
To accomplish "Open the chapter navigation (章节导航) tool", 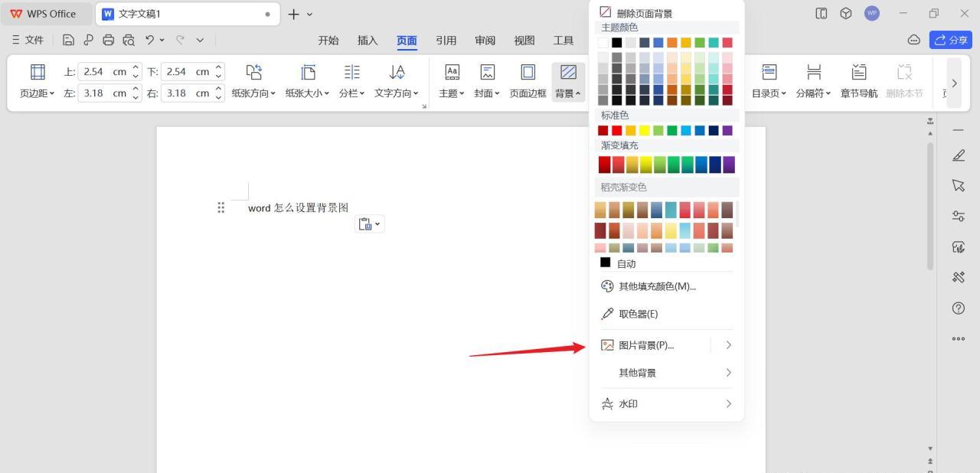I will [859, 71].
